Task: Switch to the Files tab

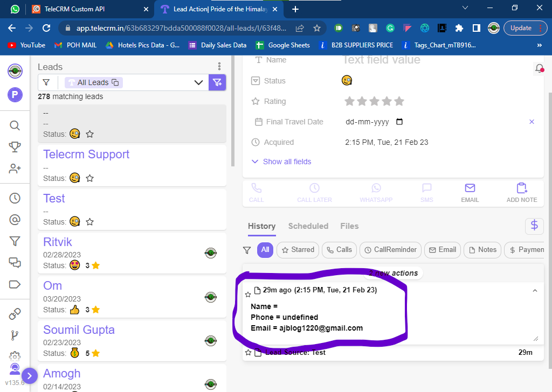Action: (349, 226)
